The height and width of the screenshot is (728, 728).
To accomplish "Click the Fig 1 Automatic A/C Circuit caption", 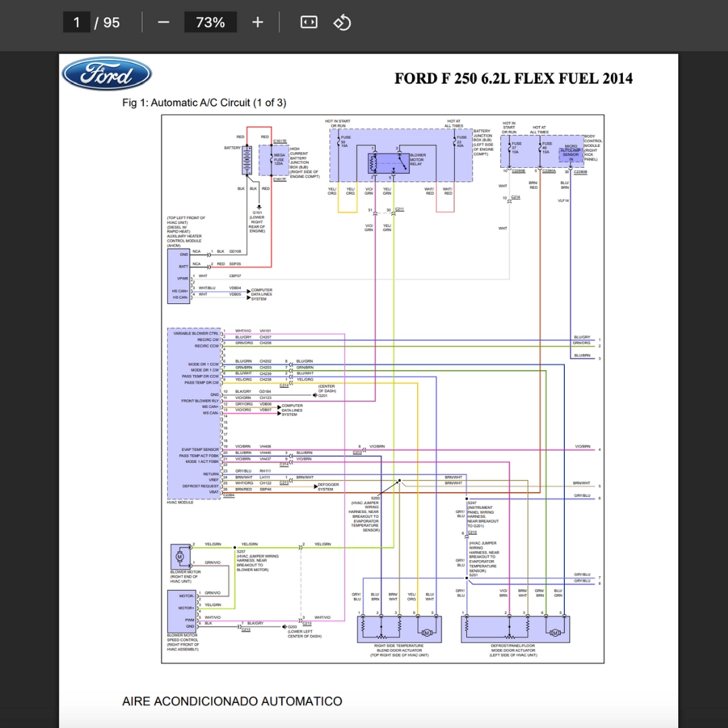I will [204, 102].
